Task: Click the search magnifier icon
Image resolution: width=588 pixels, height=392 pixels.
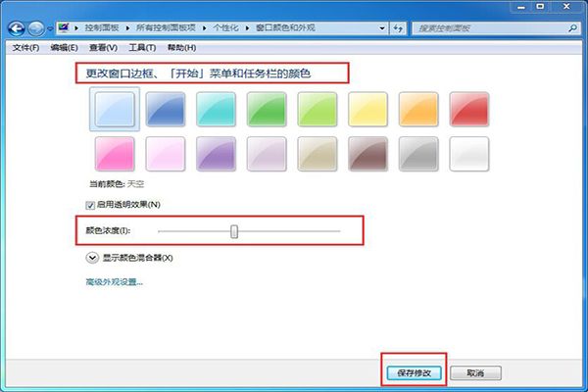Action: click(x=572, y=28)
